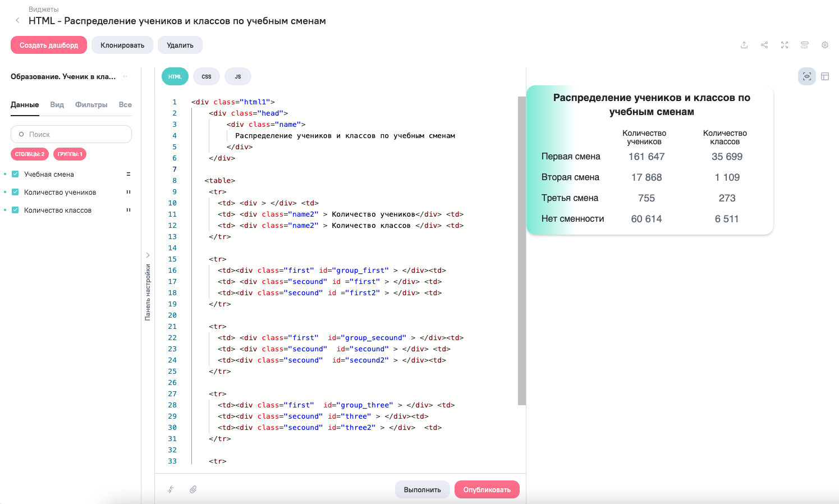
Task: Collapse the Панель настройки side panel
Action: (x=148, y=255)
